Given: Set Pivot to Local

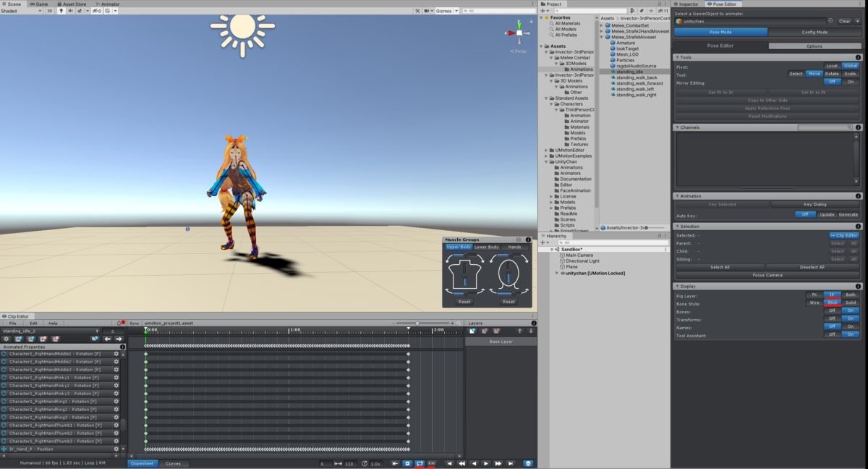Looking at the screenshot, I should coord(832,66).
